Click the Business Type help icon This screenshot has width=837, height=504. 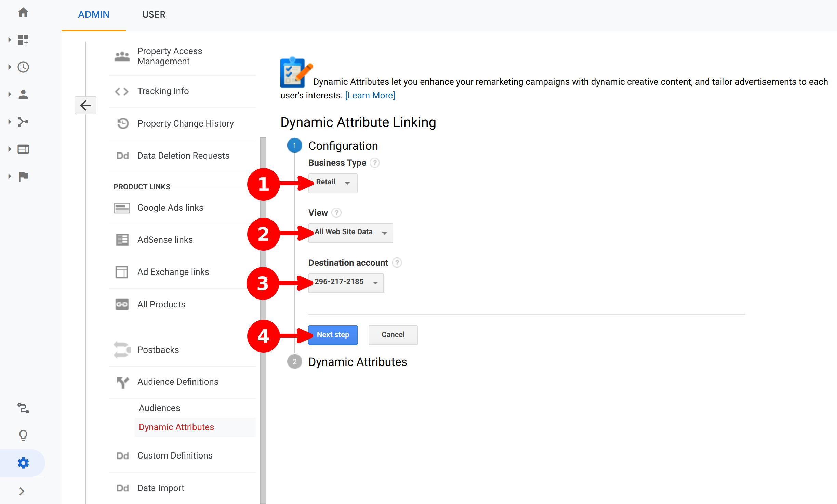(375, 163)
